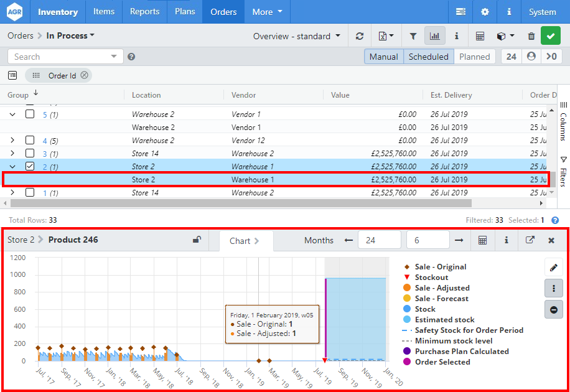570x392 pixels.
Task: Click the Orders breadcrumb link
Action: coord(20,36)
